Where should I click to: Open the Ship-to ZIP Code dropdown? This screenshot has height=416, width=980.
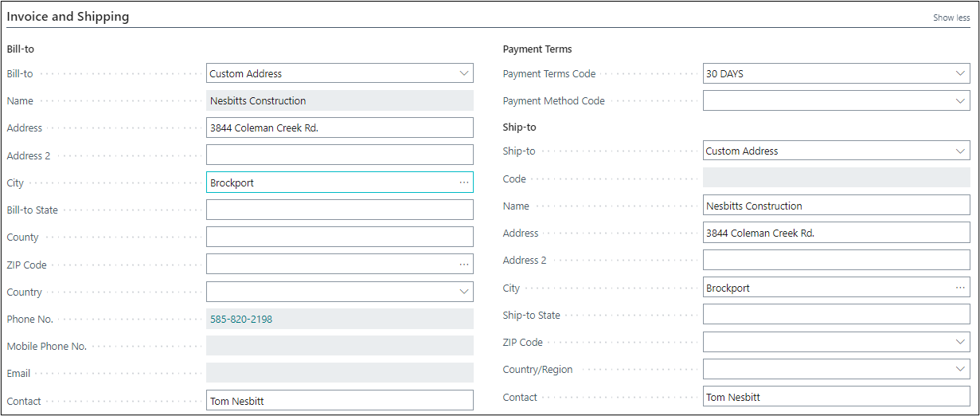click(x=961, y=342)
